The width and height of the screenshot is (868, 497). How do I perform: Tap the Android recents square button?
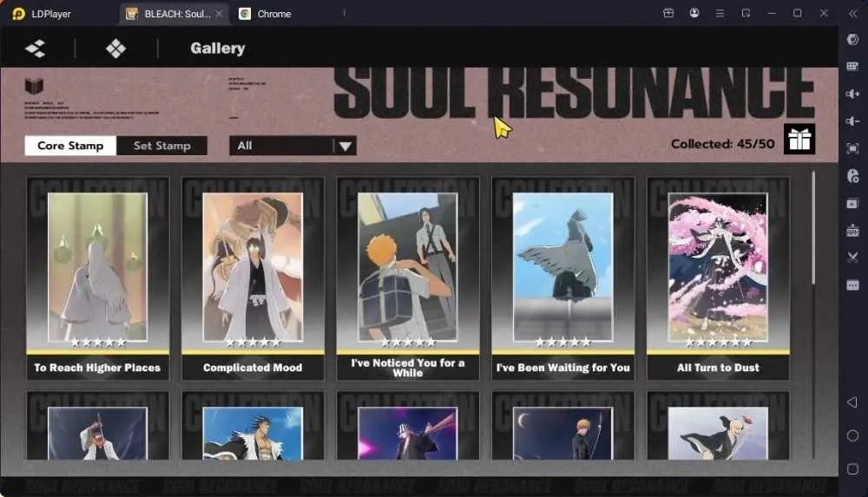click(852, 469)
